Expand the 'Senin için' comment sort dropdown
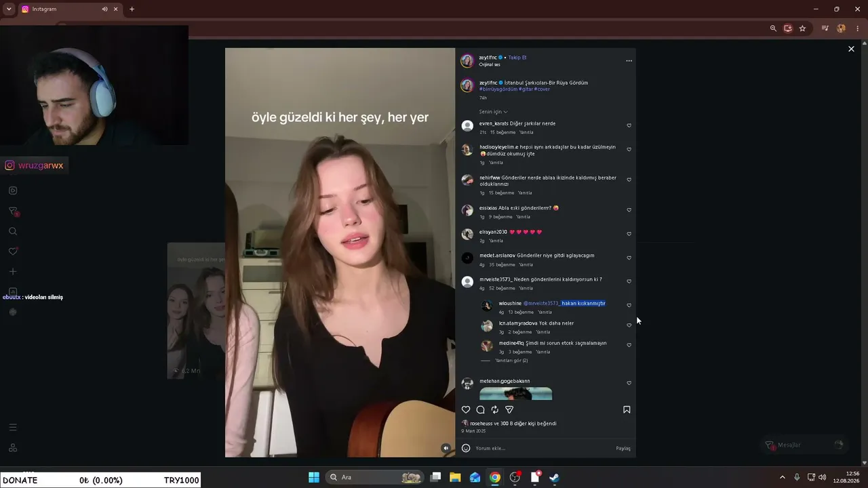Viewport: 868px width, 488px height. click(x=494, y=112)
